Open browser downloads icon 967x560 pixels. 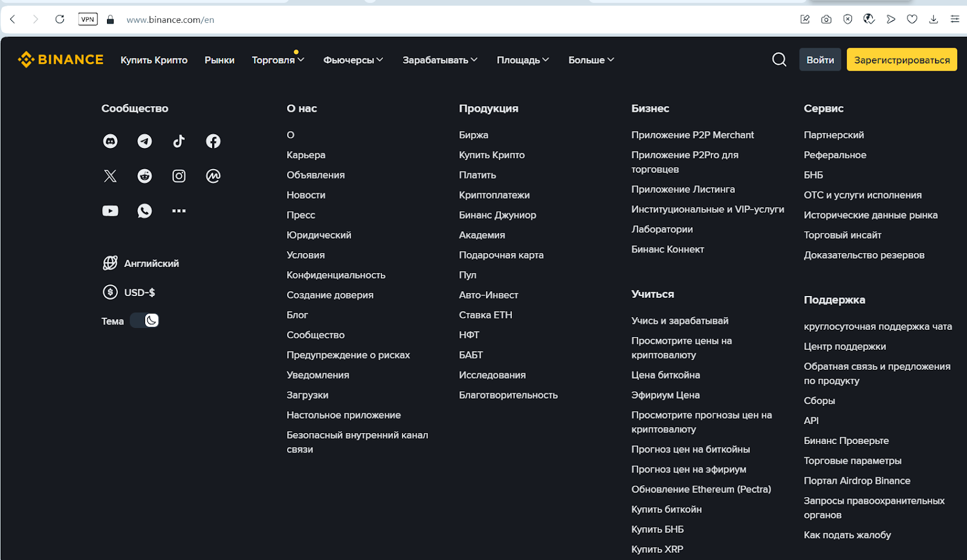pos(934,19)
